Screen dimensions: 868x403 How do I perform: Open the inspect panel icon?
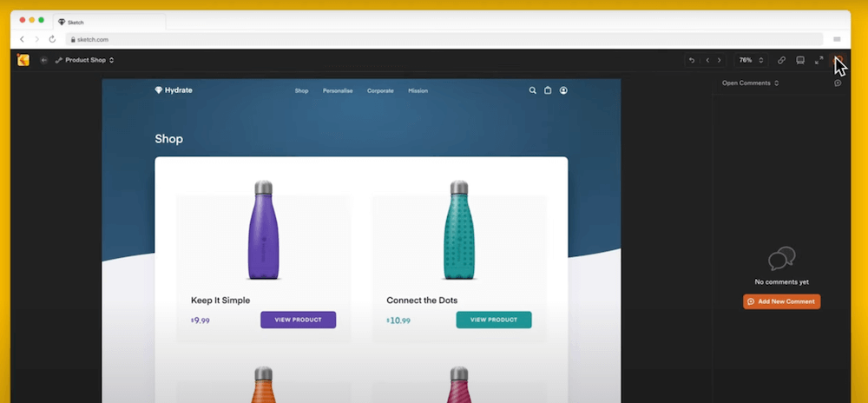point(800,60)
